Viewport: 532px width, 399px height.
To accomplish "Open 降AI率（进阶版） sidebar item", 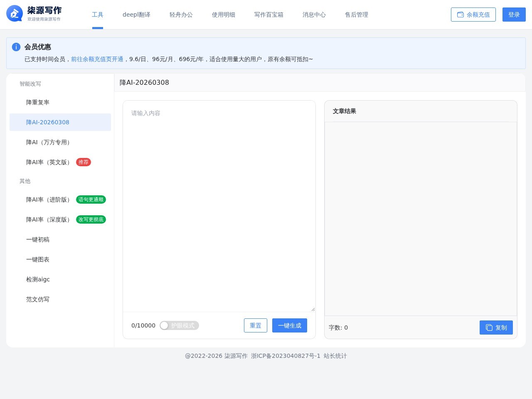I will 60,199.
